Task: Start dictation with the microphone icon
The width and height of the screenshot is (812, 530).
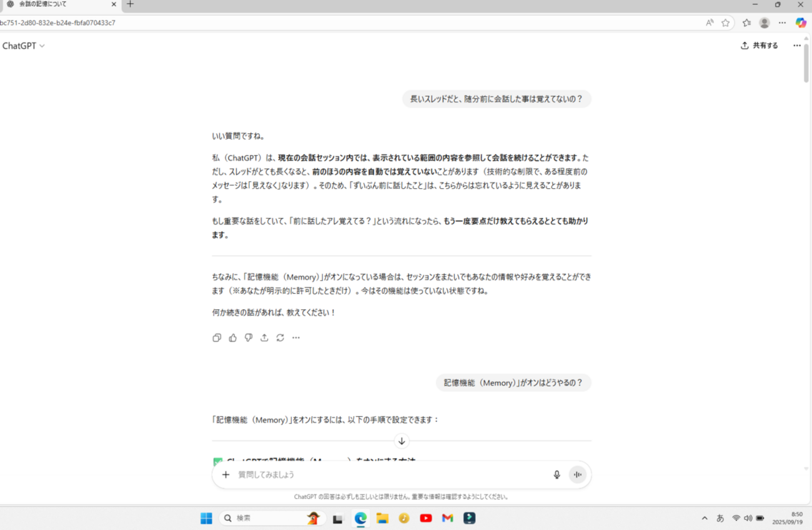Action: (x=557, y=475)
